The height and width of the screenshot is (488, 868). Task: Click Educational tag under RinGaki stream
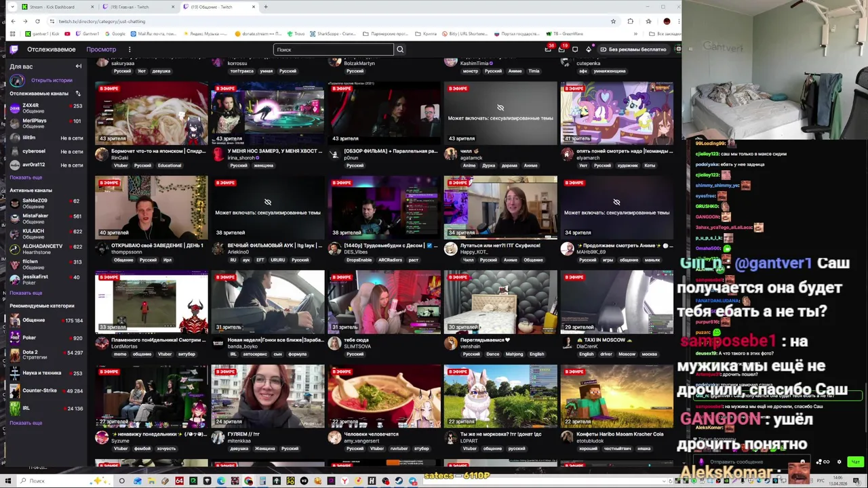(170, 165)
